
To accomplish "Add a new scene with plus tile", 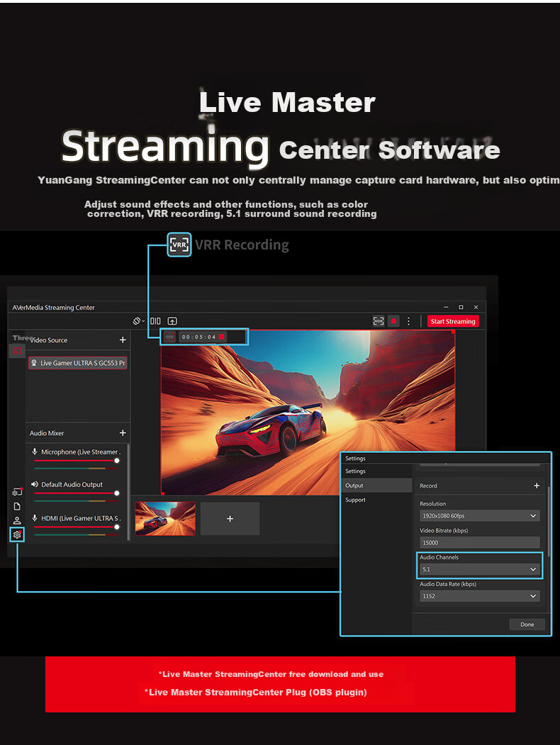I will [230, 519].
